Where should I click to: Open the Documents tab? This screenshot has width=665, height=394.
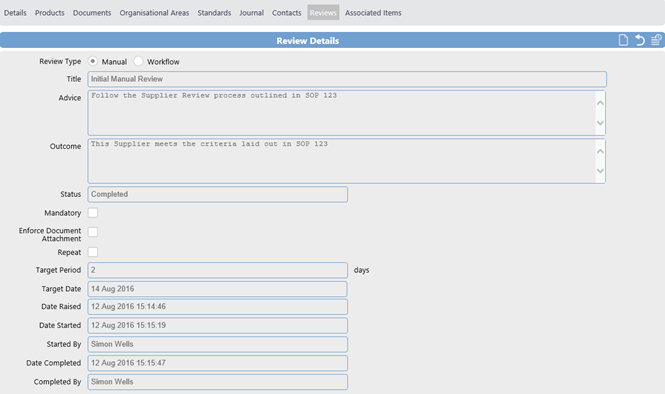[92, 13]
